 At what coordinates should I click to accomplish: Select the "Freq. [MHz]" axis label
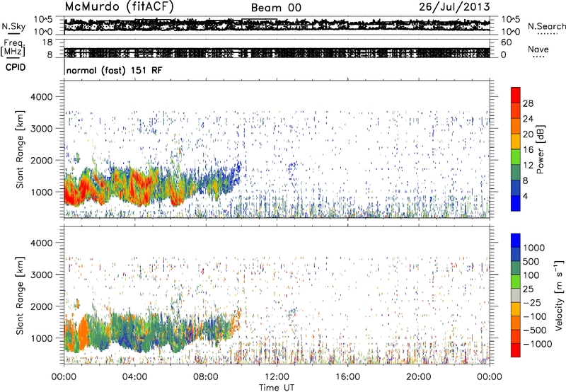click(x=13, y=48)
